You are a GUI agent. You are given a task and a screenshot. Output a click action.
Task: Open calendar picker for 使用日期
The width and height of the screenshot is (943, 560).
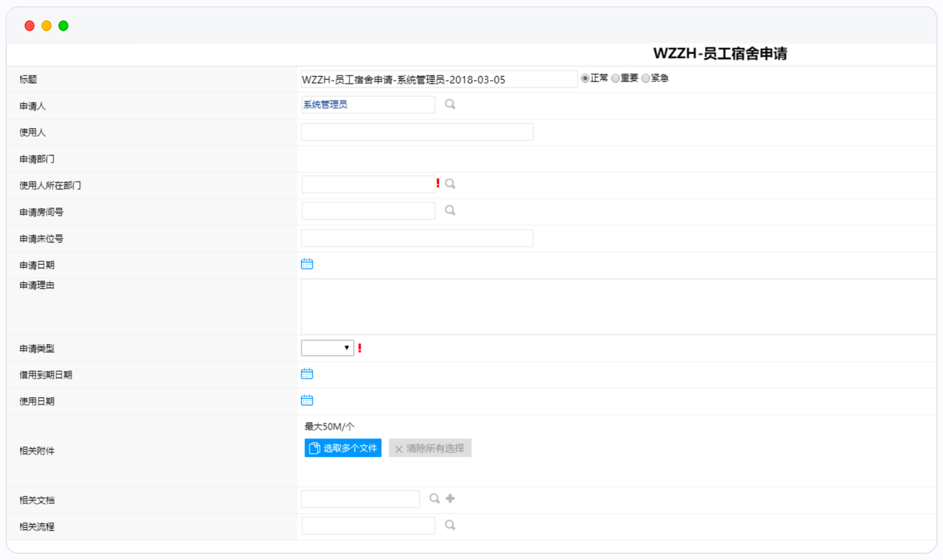pyautogui.click(x=307, y=400)
